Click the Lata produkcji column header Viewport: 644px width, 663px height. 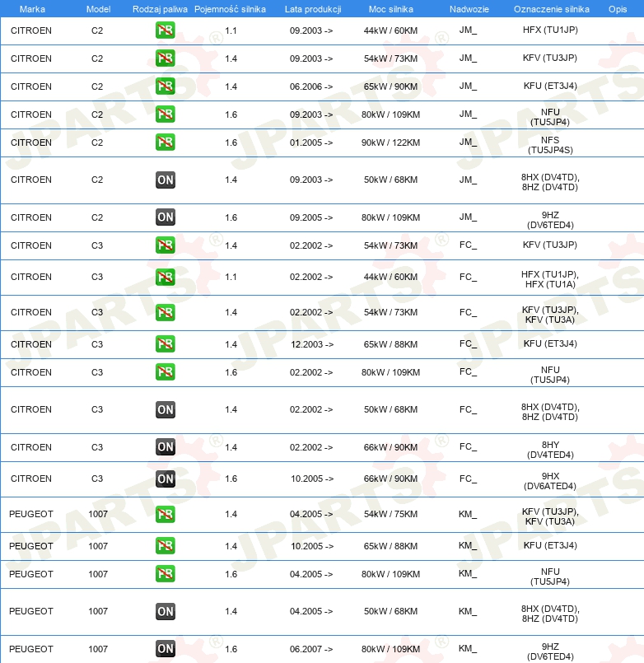coord(313,9)
